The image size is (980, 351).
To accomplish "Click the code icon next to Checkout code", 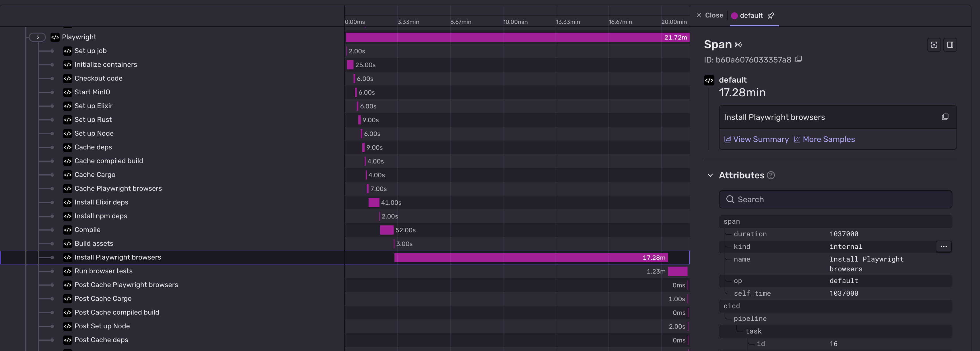I will 67,78.
